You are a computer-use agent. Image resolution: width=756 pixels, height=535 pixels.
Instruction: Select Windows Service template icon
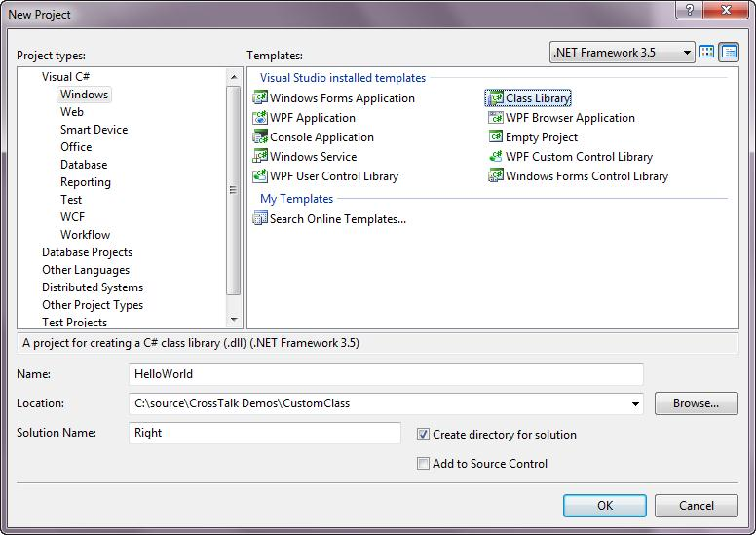pos(260,156)
